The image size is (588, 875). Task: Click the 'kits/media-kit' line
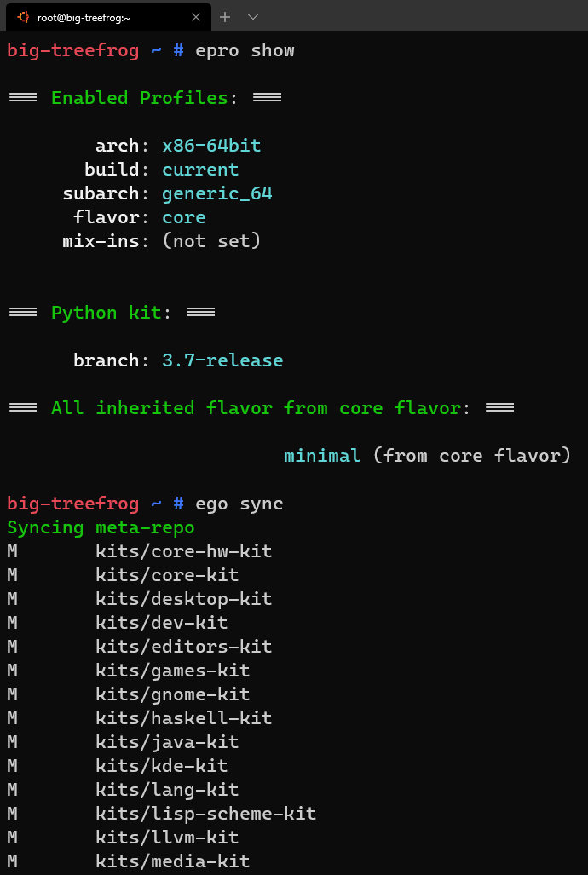pyautogui.click(x=172, y=861)
